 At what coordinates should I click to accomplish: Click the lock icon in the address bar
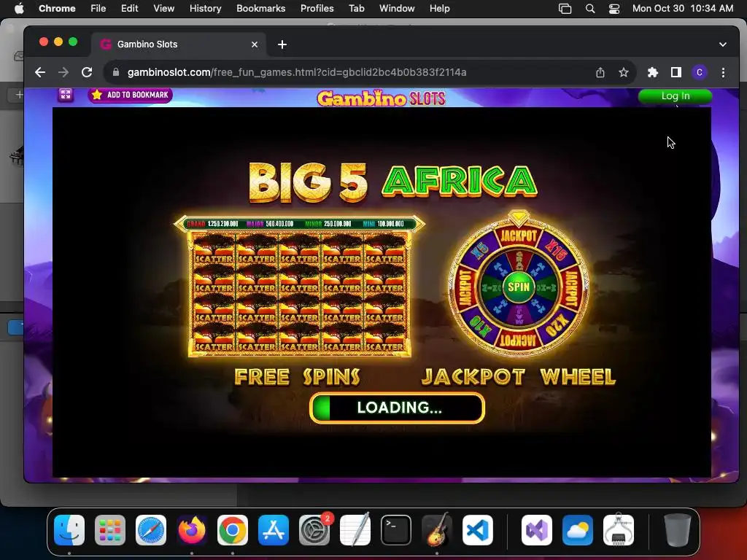(116, 72)
